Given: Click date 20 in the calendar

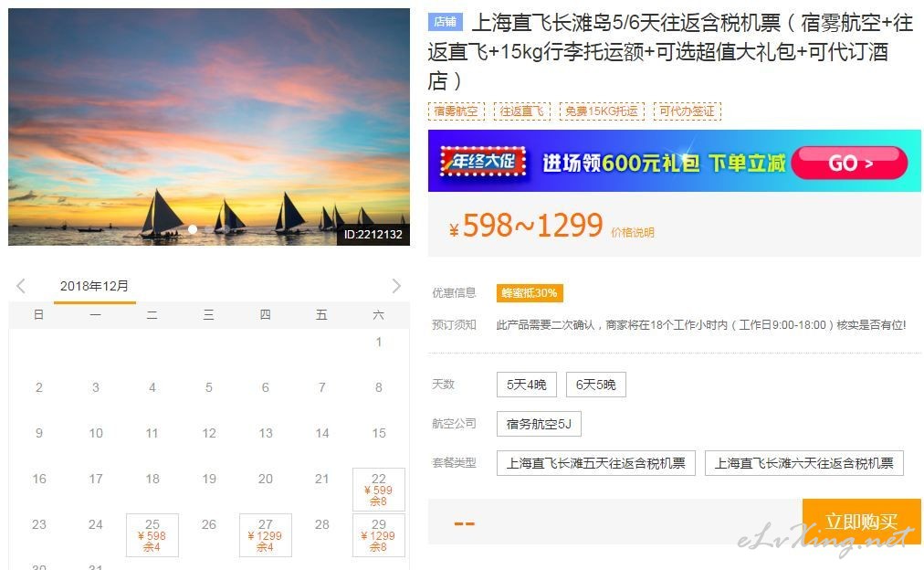Looking at the screenshot, I should point(265,479).
